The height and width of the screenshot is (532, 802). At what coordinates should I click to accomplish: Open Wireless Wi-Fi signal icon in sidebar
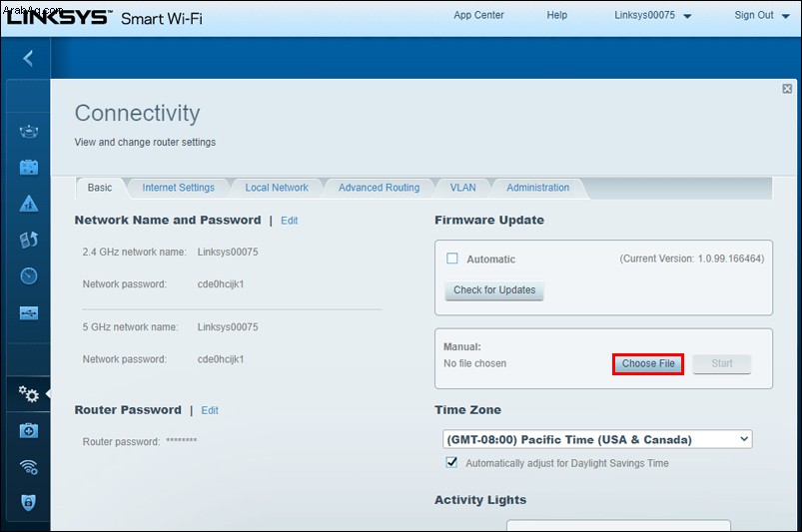click(29, 466)
